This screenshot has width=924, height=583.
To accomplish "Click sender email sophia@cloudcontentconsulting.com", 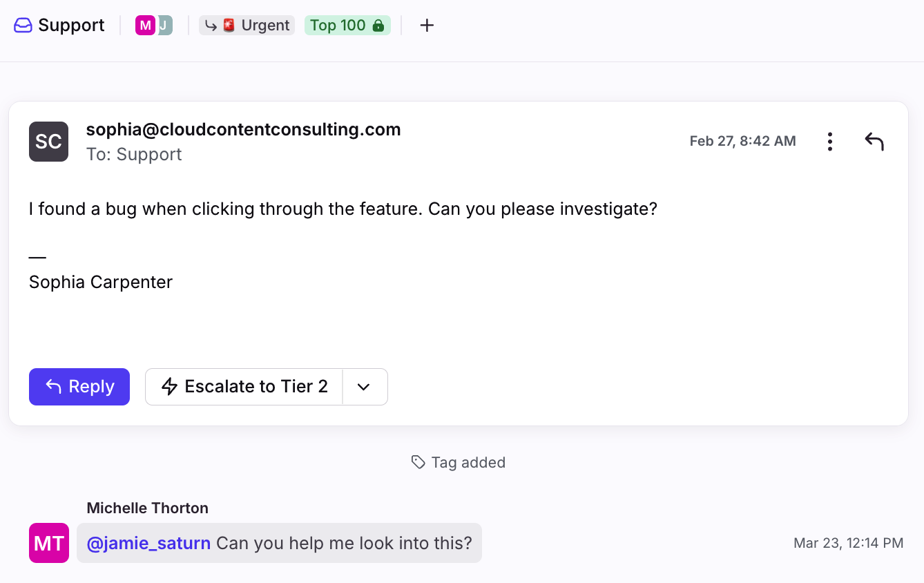I will (243, 129).
